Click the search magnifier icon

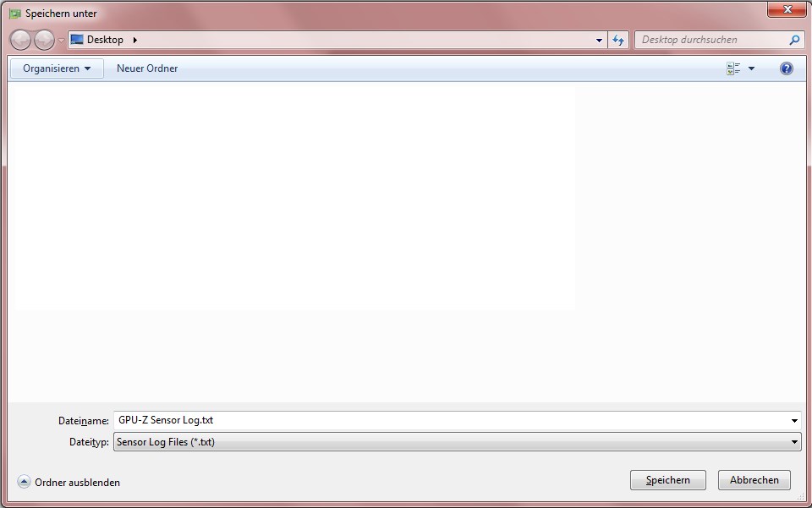[x=794, y=40]
